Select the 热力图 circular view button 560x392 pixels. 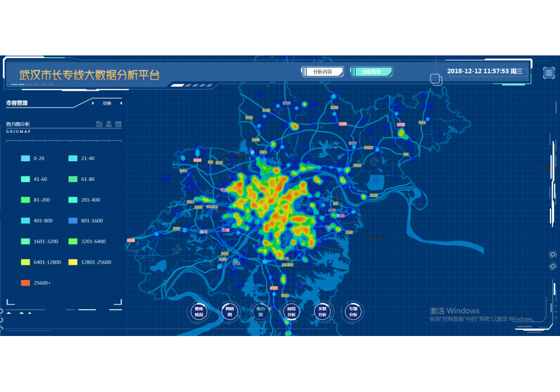[260, 312]
